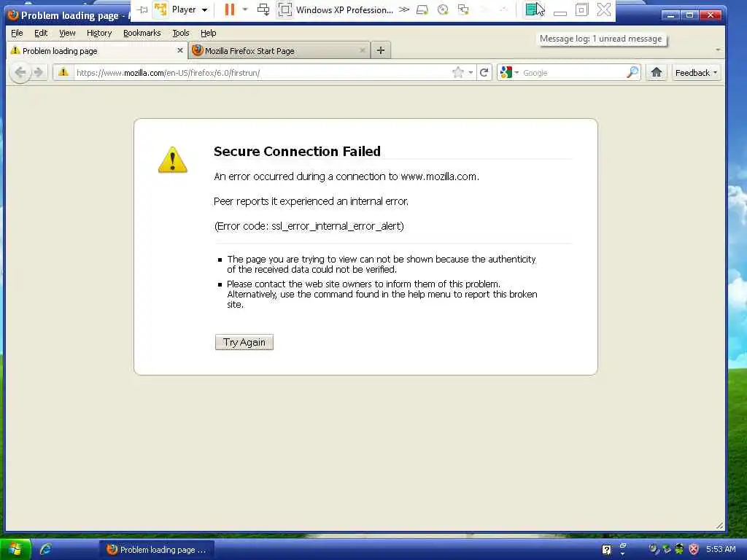The height and width of the screenshot is (560, 747).
Task: Click the Firefox window resize grip corner
Action: pos(719,526)
